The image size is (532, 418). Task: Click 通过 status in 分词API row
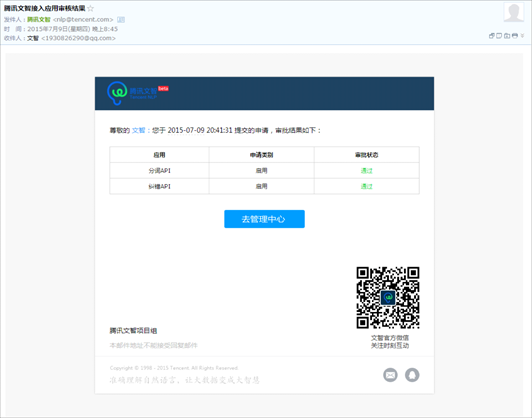[367, 171]
